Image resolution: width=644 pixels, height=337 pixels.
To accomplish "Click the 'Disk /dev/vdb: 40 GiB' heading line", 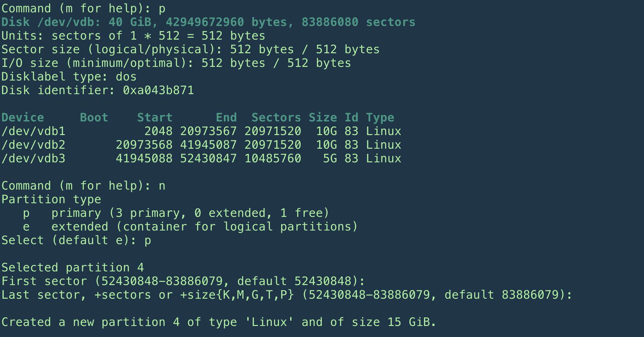I will (x=208, y=22).
